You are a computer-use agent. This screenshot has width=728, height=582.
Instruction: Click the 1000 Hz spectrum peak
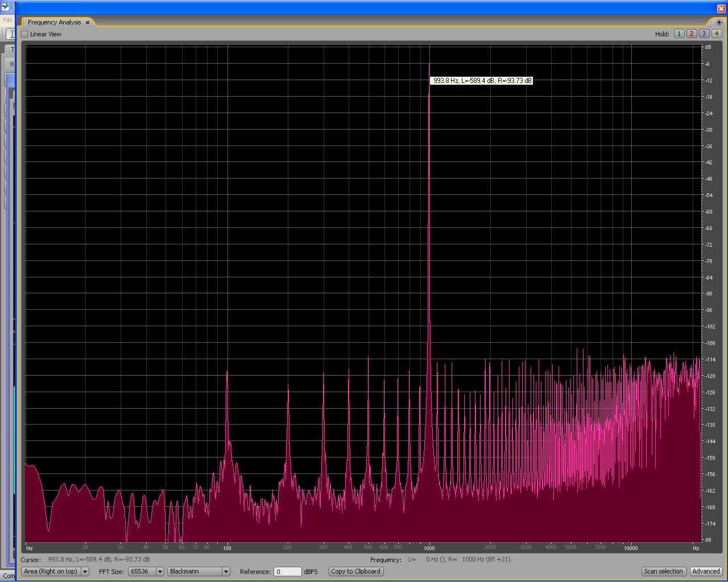click(429, 64)
